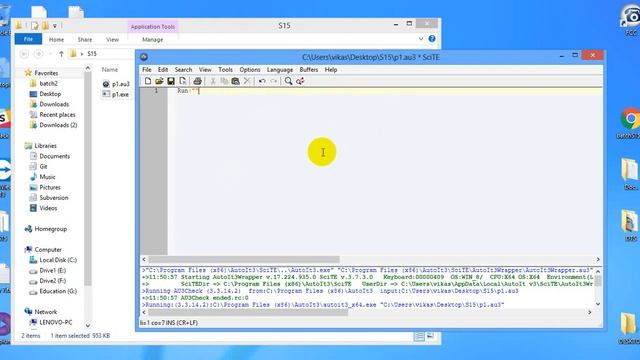
Task: Open the SciTE Help menu
Action: coord(331,70)
